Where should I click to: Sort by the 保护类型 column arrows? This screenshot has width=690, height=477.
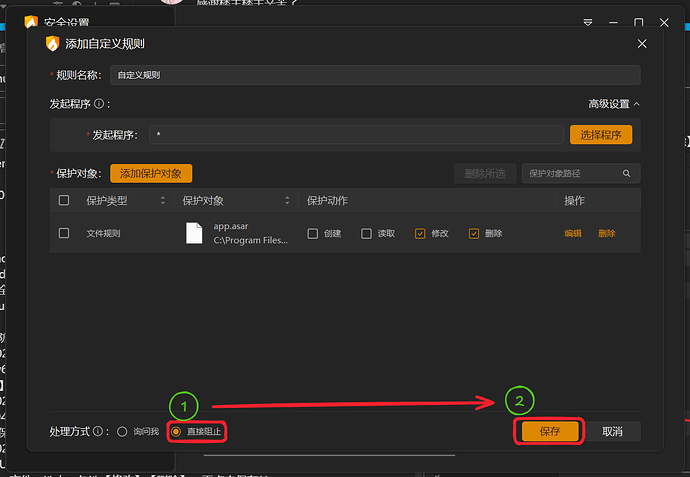pyautogui.click(x=164, y=201)
